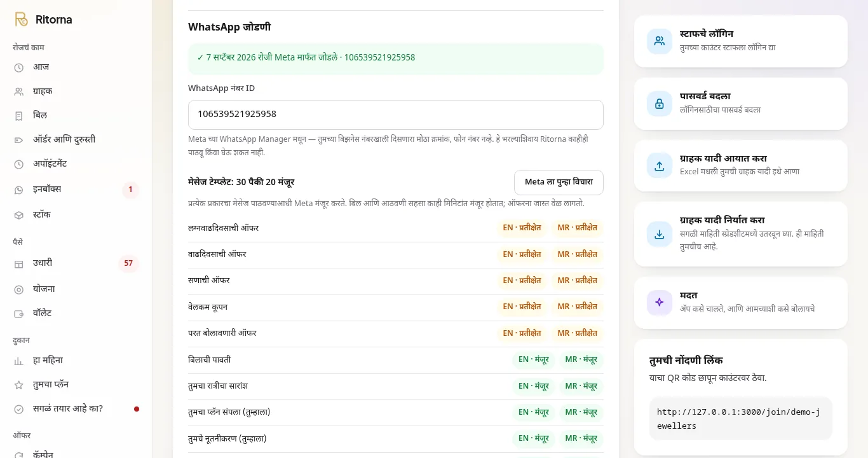This screenshot has height=458, width=868.
Task: Click पासवर्ड बदला lock icon
Action: [x=660, y=104]
